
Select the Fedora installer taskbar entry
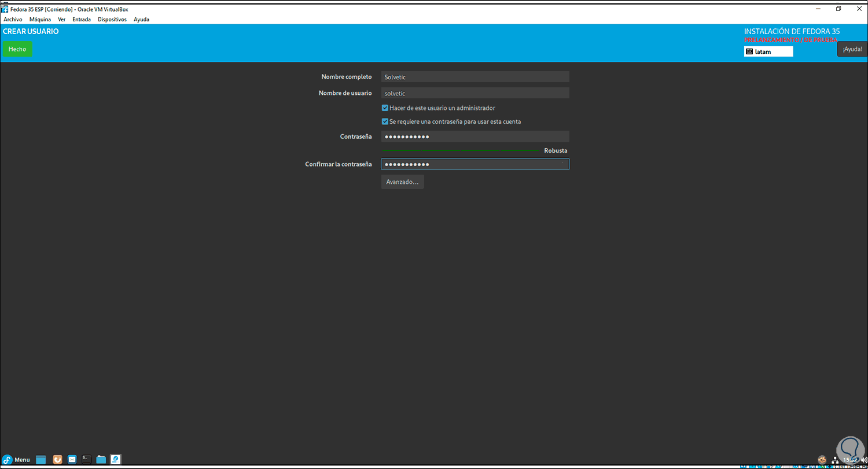(x=116, y=460)
